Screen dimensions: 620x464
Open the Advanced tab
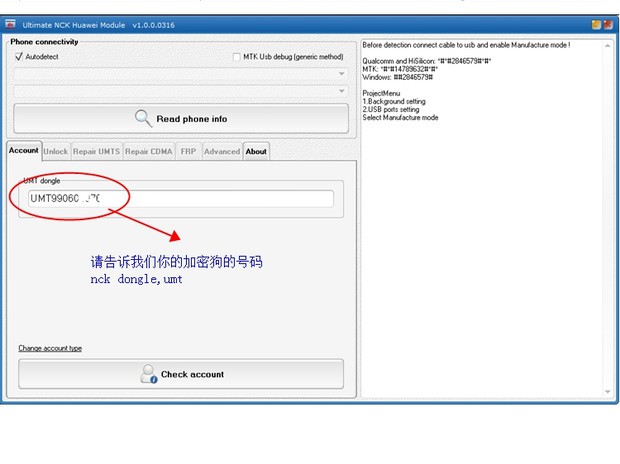click(x=221, y=151)
